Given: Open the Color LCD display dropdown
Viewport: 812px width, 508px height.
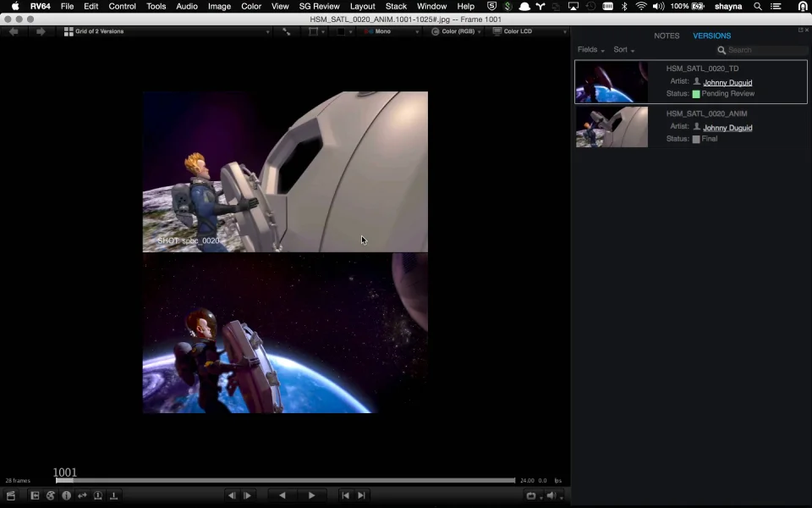Looking at the screenshot, I should tap(529, 31).
